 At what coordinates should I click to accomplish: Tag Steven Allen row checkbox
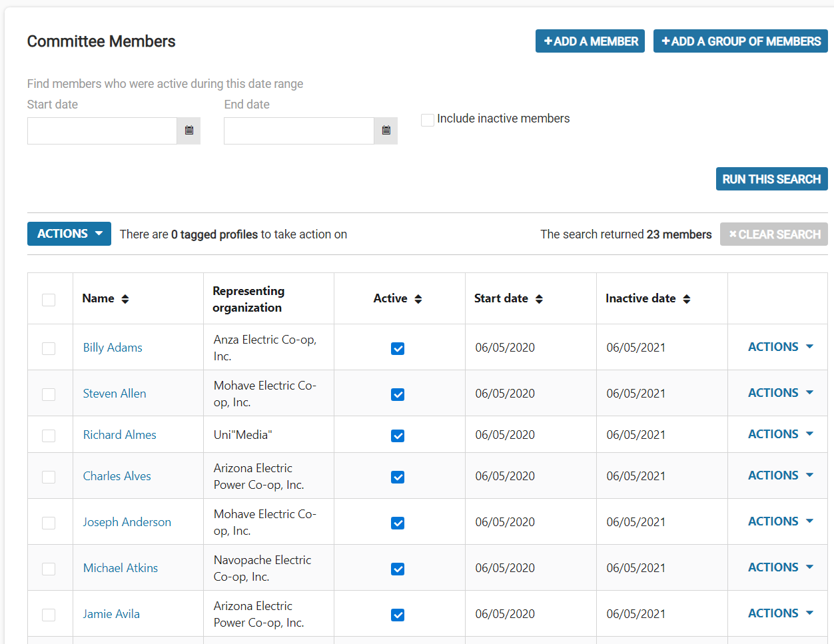[49, 394]
